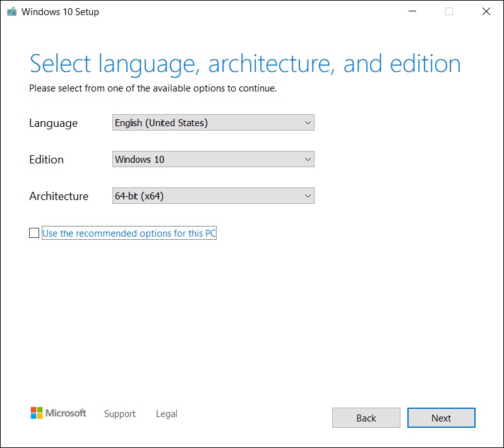Click the "Select language, architecture, and edition" heading
Screen dimensions: 504x448
click(x=245, y=64)
